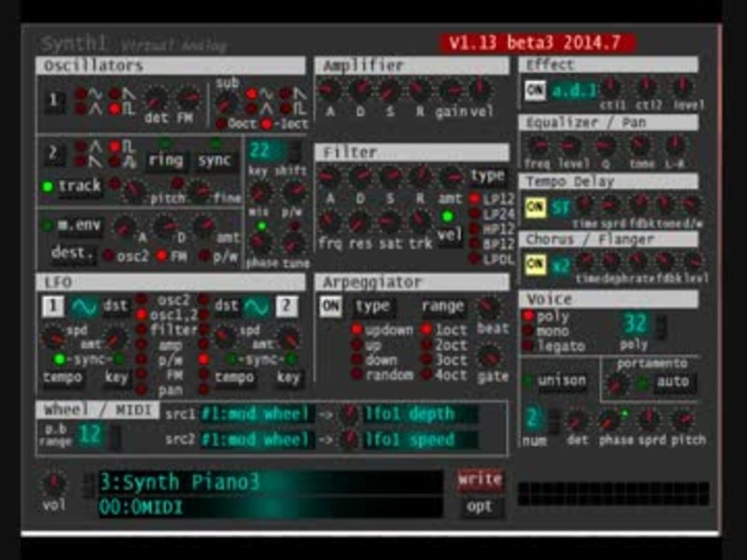The width and height of the screenshot is (747, 560).
Task: Click the LFO 1 sine waveform display
Action: pos(84,307)
